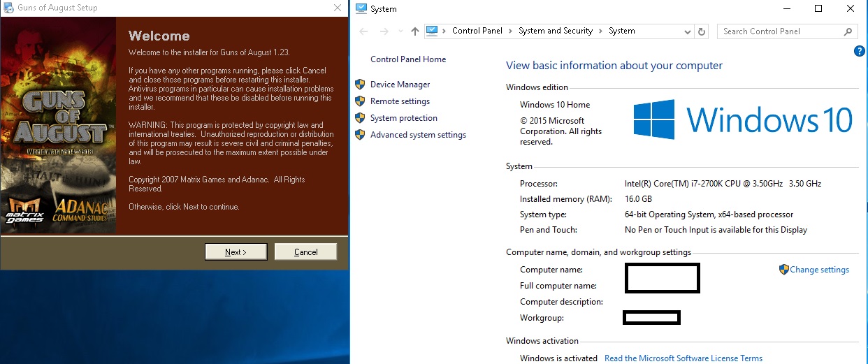
Task: Click the computer icon in address bar
Action: 432,31
